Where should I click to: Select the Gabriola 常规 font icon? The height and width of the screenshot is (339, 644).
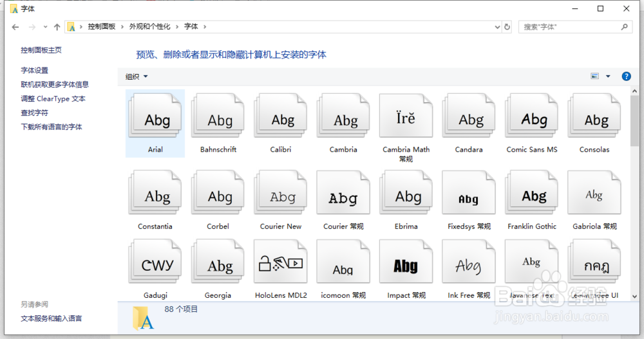point(594,192)
